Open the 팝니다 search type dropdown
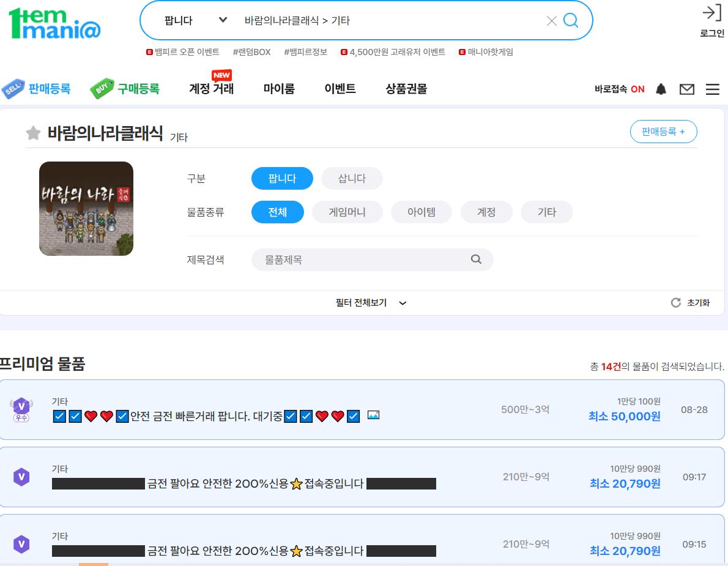Image resolution: width=728 pixels, height=566 pixels. pos(196,20)
